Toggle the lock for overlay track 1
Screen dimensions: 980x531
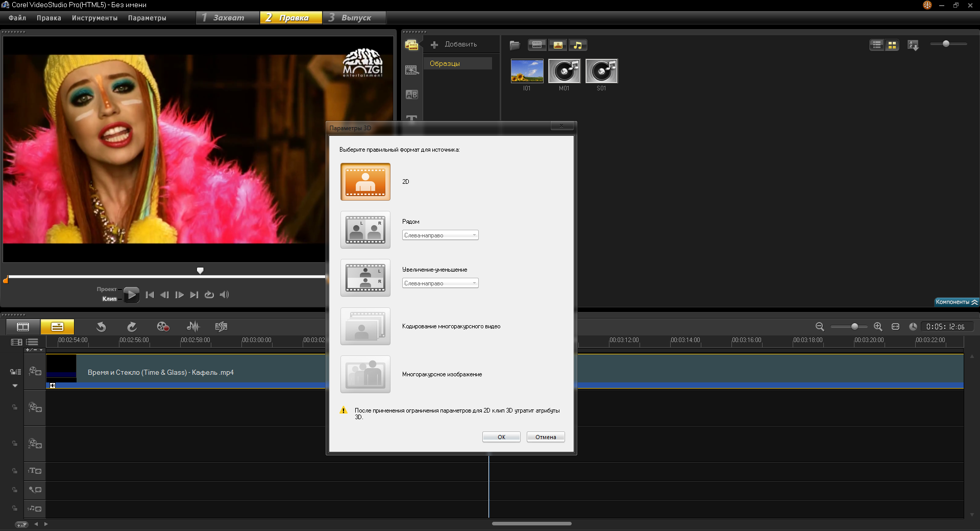pos(15,407)
